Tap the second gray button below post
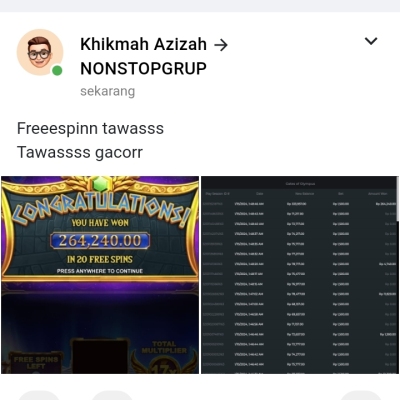The image size is (400, 400). point(112,396)
